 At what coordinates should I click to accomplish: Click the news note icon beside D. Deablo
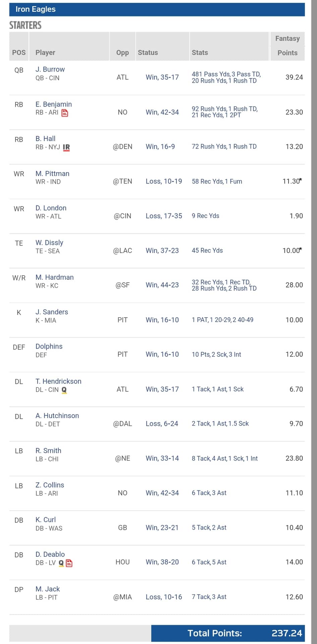tap(69, 563)
